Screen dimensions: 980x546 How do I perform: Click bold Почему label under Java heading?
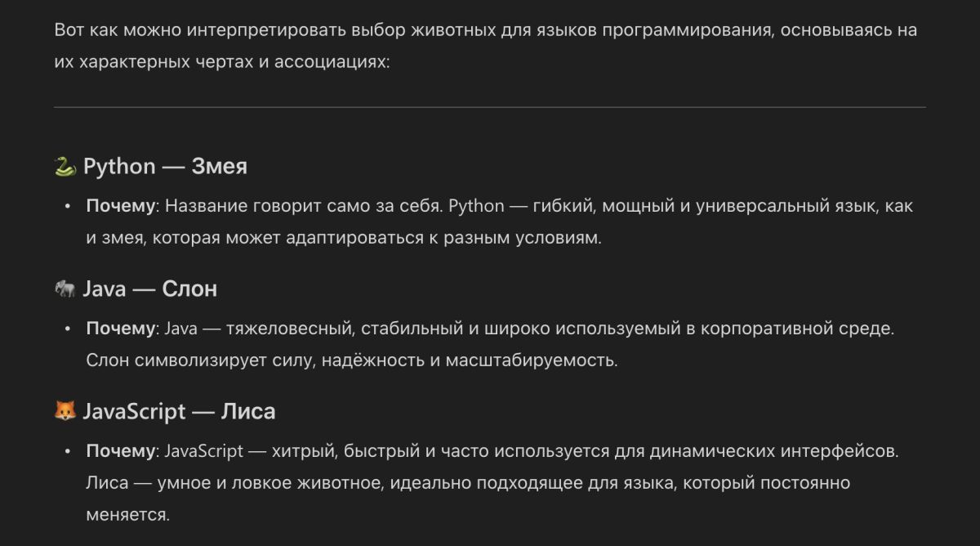121,329
